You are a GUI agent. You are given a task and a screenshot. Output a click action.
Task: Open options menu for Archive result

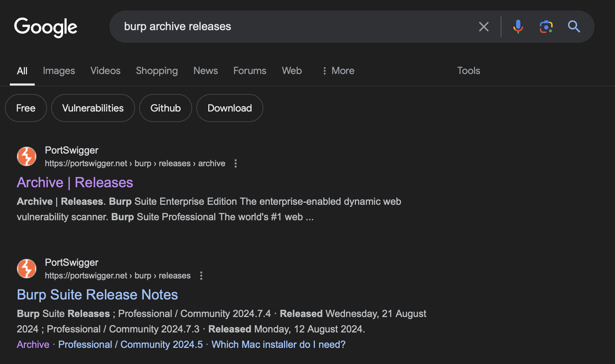(x=236, y=163)
